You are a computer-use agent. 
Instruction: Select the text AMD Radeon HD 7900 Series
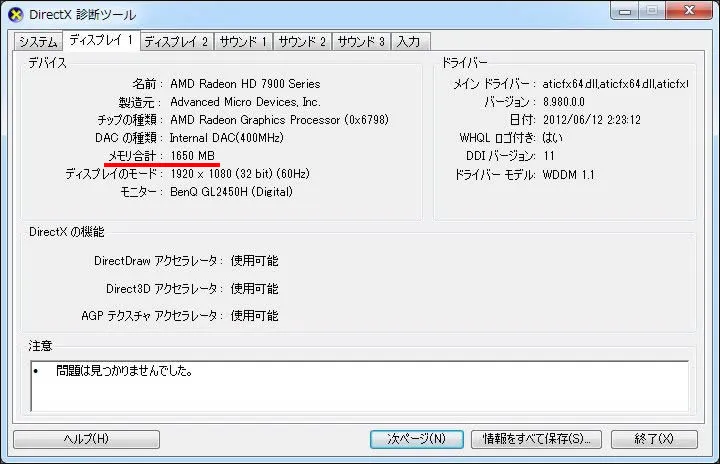pyautogui.click(x=245, y=84)
